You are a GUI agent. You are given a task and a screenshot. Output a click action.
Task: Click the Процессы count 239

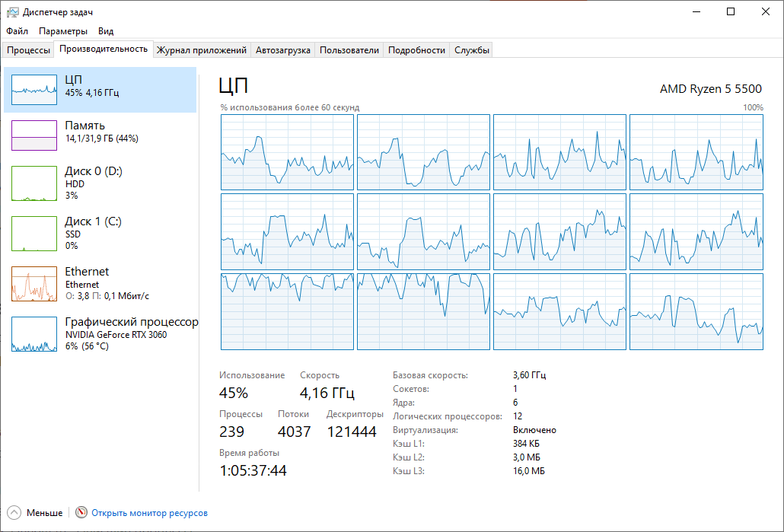[231, 432]
